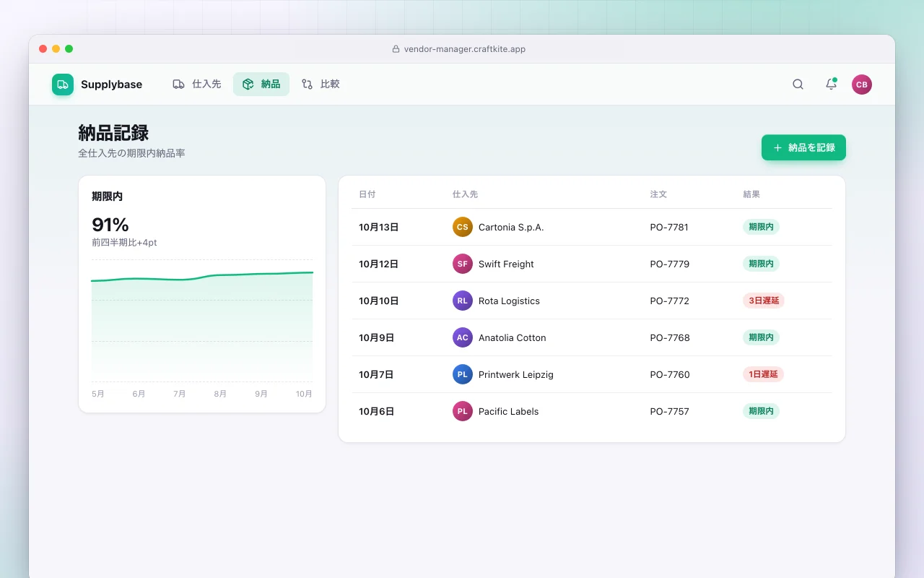Screen dimensions: 924x578
Task: Open the CB user avatar menu
Action: tap(862, 85)
